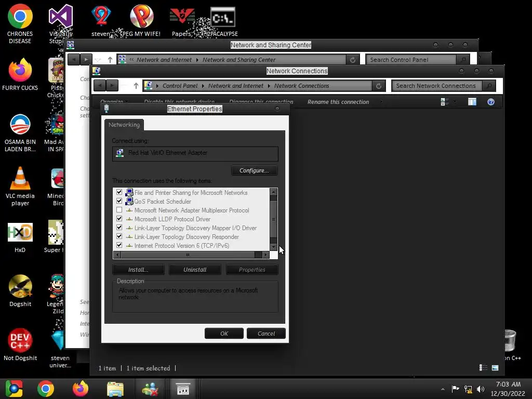Click the Configure... button
The image size is (532, 399).
coord(254,170)
